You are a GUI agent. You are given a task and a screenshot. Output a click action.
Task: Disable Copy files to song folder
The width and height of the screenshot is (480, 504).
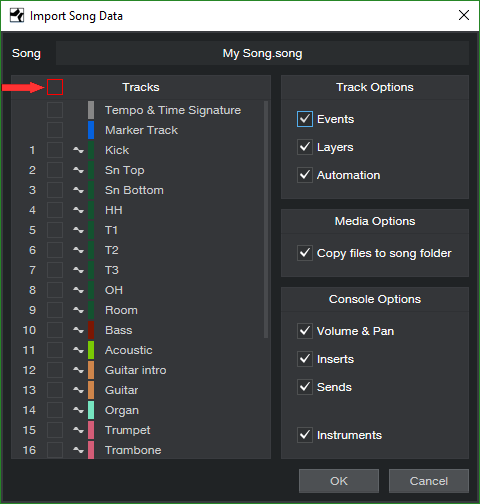305,253
